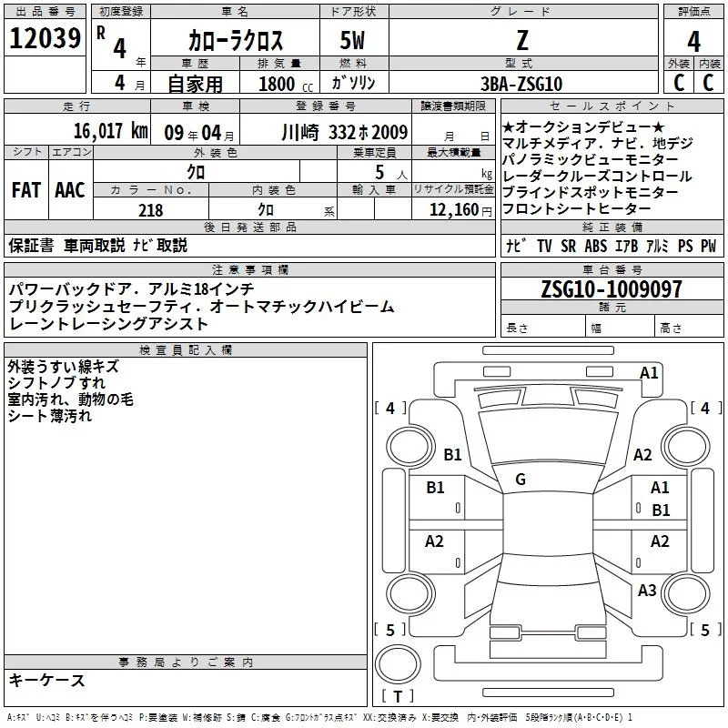
Task: Click the overall score 4 under 評価点
Action: click(x=693, y=41)
